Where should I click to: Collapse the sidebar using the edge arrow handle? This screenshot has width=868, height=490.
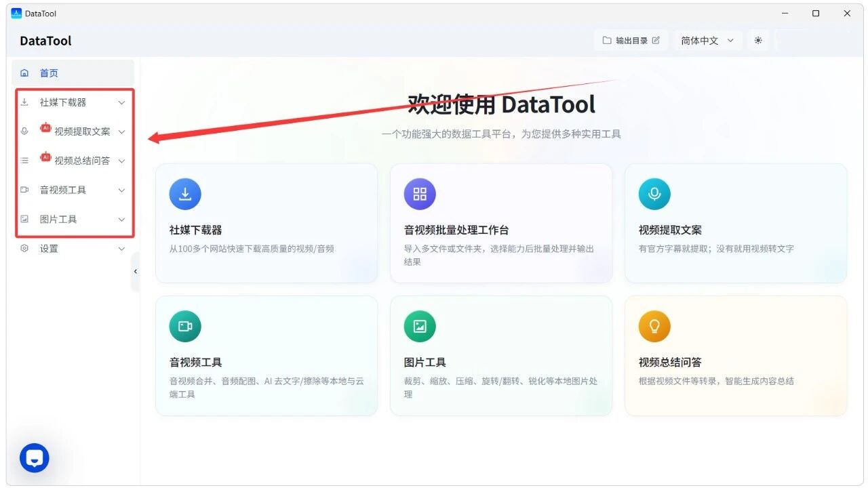135,272
